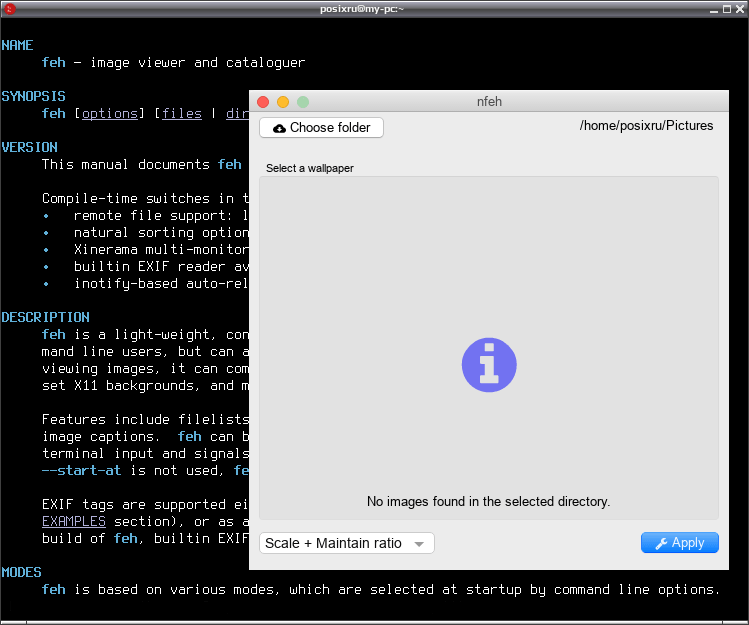The width and height of the screenshot is (749, 625).
Task: Click the nfeh window title
Action: pyautogui.click(x=489, y=101)
